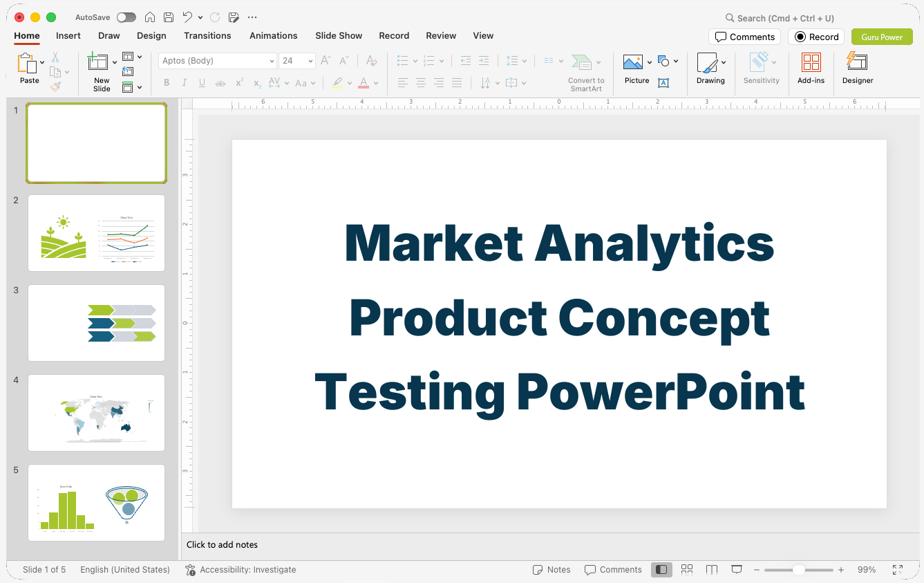924x583 pixels.
Task: Click the Comments button at top right
Action: click(x=744, y=37)
